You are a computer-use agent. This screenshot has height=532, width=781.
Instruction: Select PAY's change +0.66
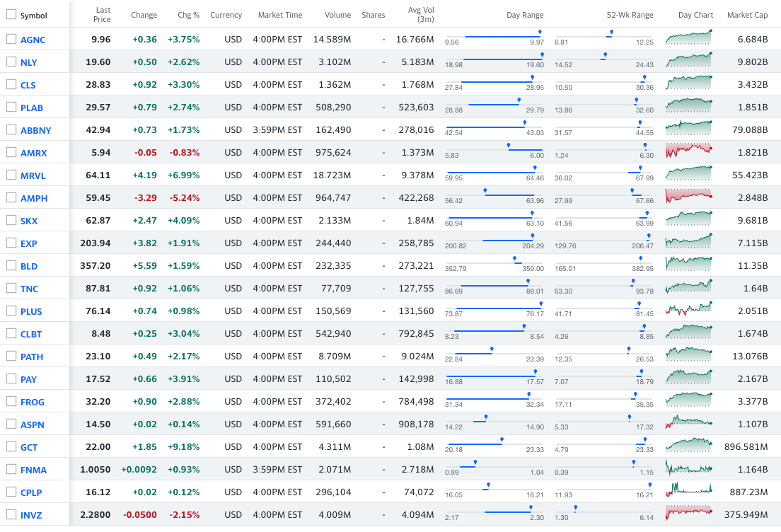pos(144,379)
